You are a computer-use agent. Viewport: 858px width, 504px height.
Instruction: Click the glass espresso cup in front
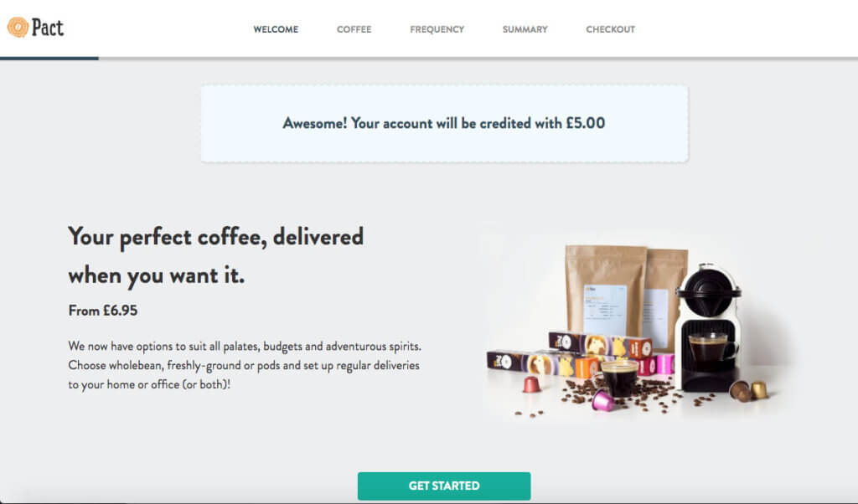coord(620,378)
